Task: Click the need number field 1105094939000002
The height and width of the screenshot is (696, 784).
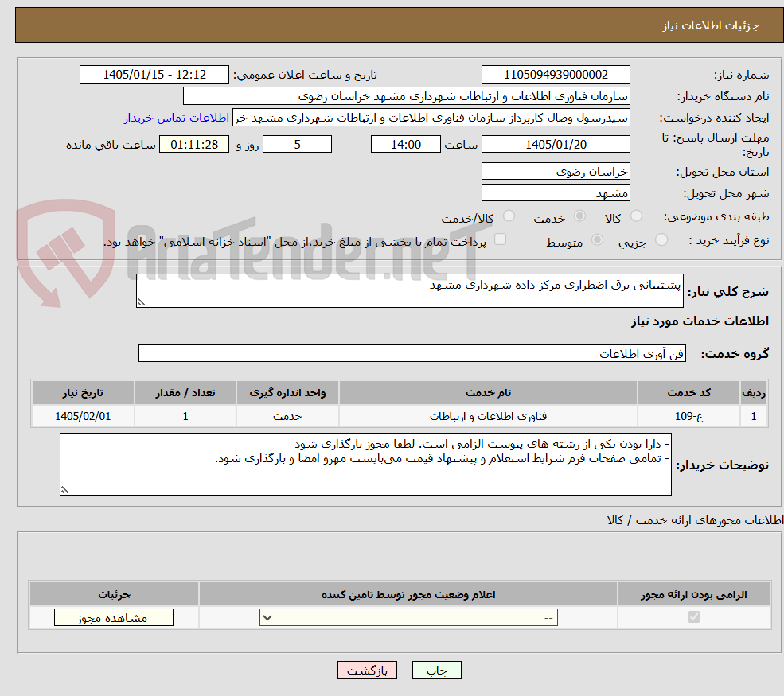Action: 556,75
